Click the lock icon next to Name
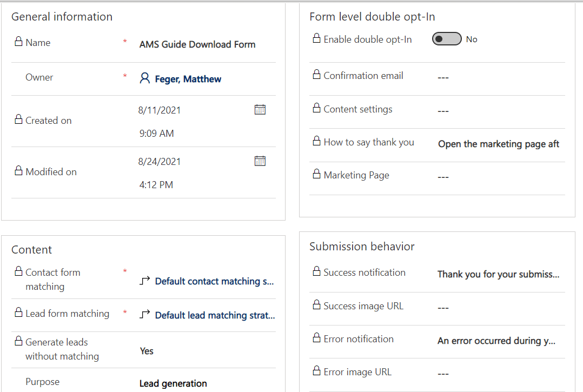 pyautogui.click(x=19, y=42)
